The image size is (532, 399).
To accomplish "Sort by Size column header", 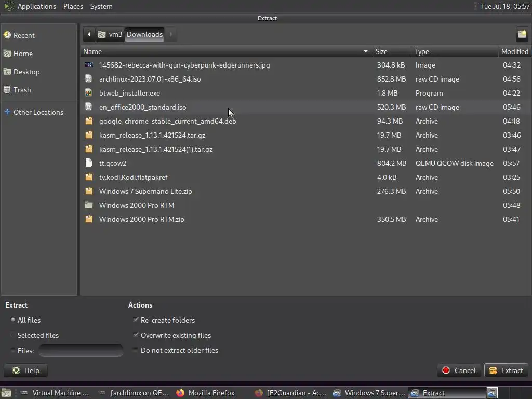I will (392, 51).
